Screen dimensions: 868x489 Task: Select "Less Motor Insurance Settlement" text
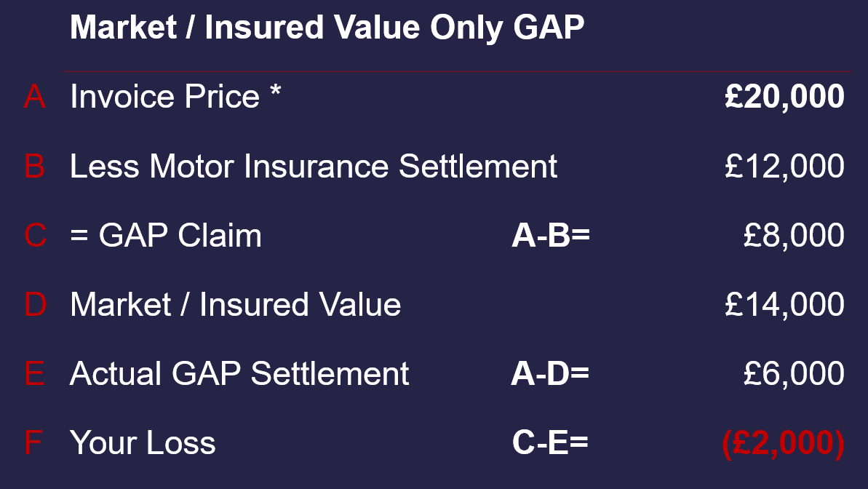coord(314,167)
